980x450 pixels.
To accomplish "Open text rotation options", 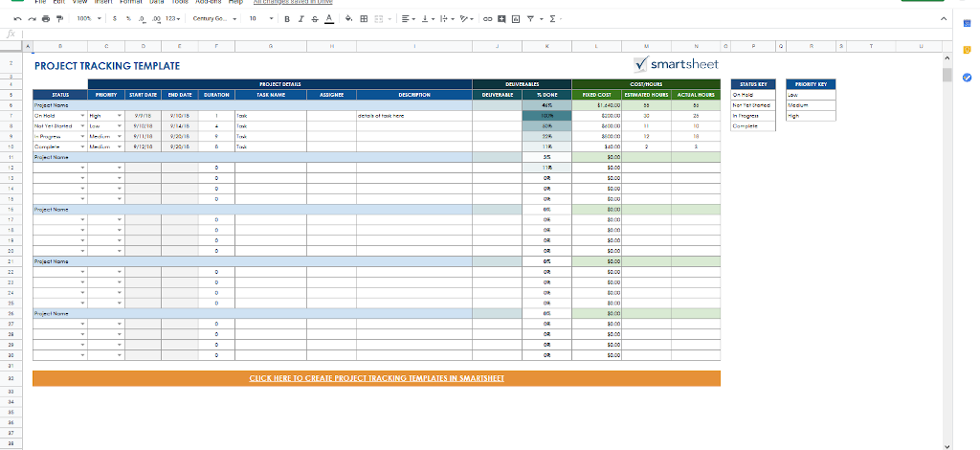I will click(x=466, y=19).
